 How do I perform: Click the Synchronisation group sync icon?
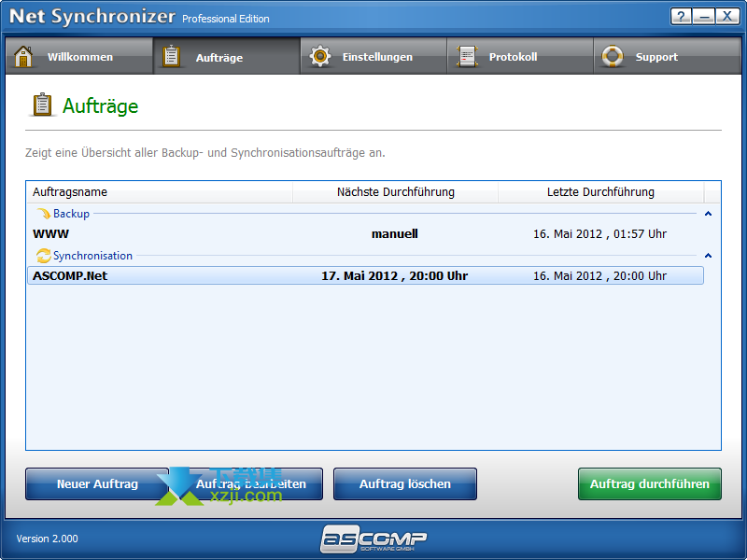pyautogui.click(x=43, y=256)
